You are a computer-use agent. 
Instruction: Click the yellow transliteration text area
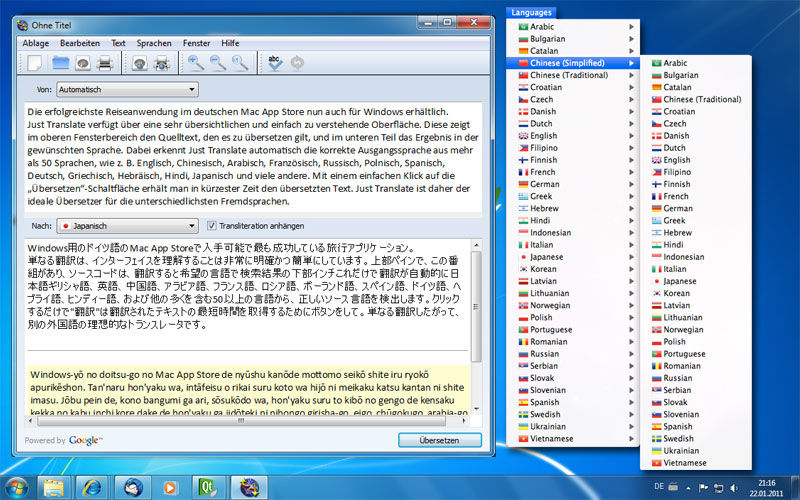(248, 390)
